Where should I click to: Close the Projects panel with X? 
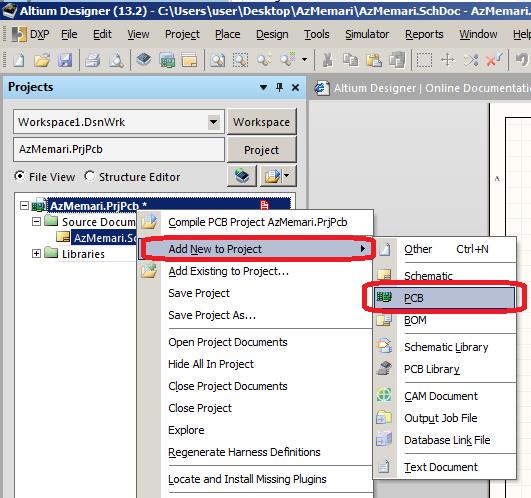(x=295, y=88)
